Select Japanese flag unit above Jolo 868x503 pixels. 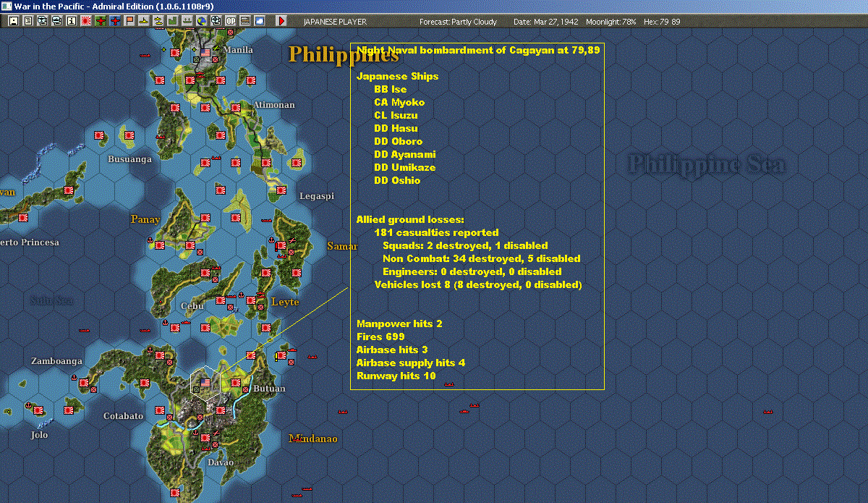click(38, 410)
